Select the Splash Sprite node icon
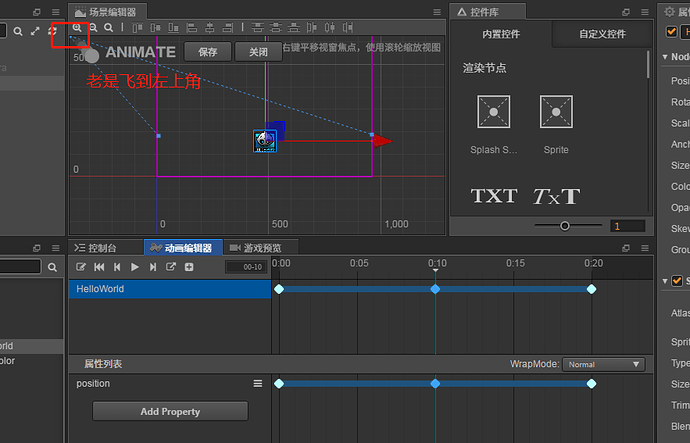 click(x=493, y=112)
